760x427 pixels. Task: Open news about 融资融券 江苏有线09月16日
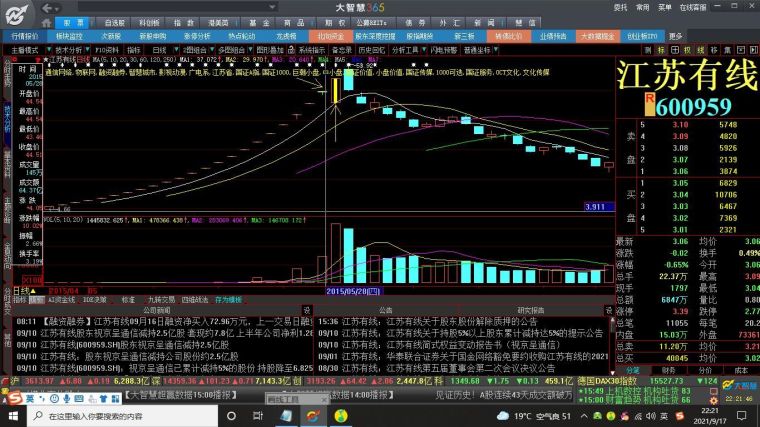click(x=164, y=321)
